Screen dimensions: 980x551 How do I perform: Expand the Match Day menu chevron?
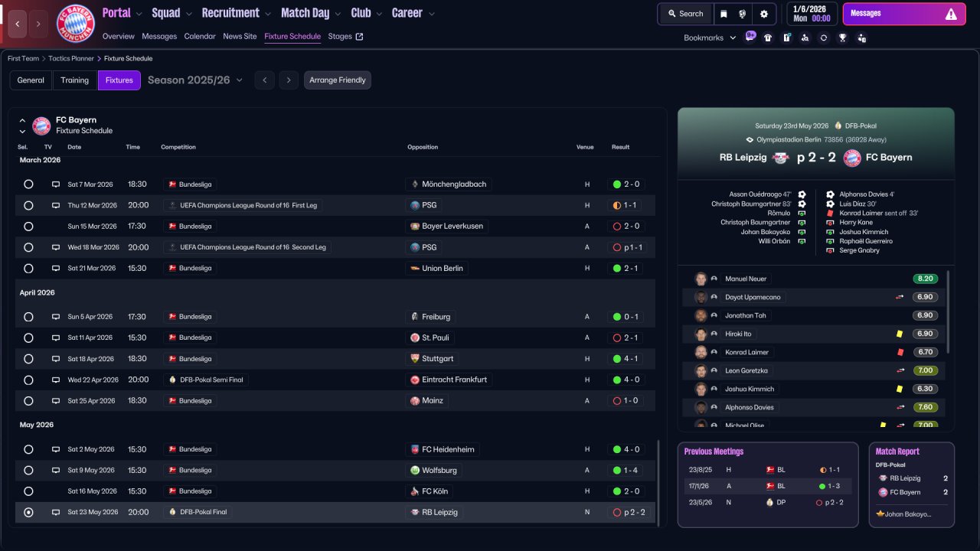[x=338, y=14]
